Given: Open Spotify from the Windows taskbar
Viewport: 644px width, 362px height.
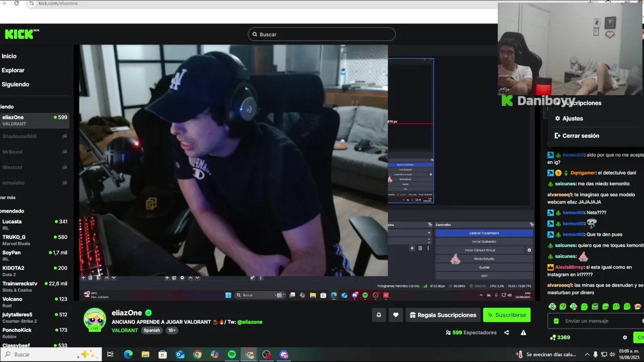Looking at the screenshot, I should tap(232, 354).
